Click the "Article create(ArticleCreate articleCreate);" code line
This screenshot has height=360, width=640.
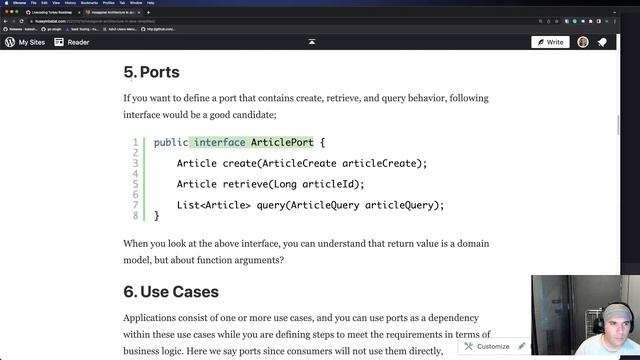coord(302,163)
